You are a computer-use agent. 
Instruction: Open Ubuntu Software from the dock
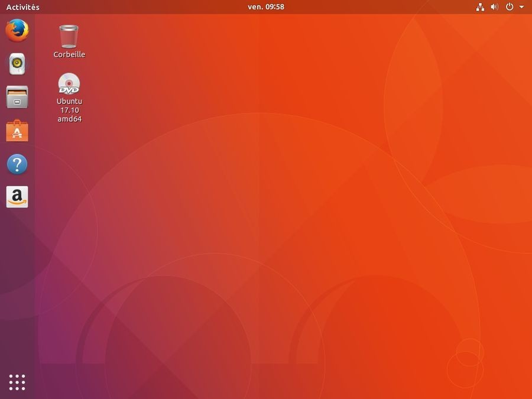17,131
